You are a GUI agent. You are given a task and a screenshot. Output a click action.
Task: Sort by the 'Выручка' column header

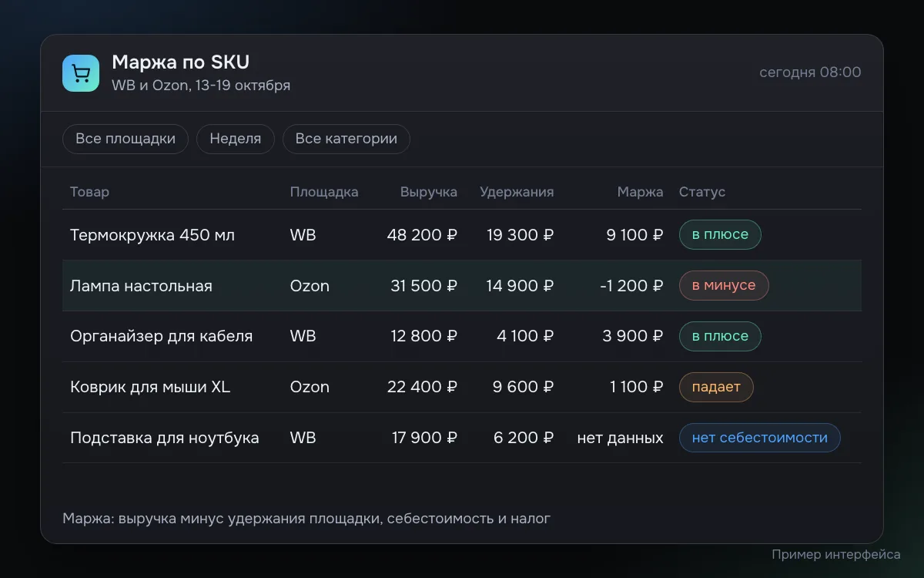click(x=429, y=192)
